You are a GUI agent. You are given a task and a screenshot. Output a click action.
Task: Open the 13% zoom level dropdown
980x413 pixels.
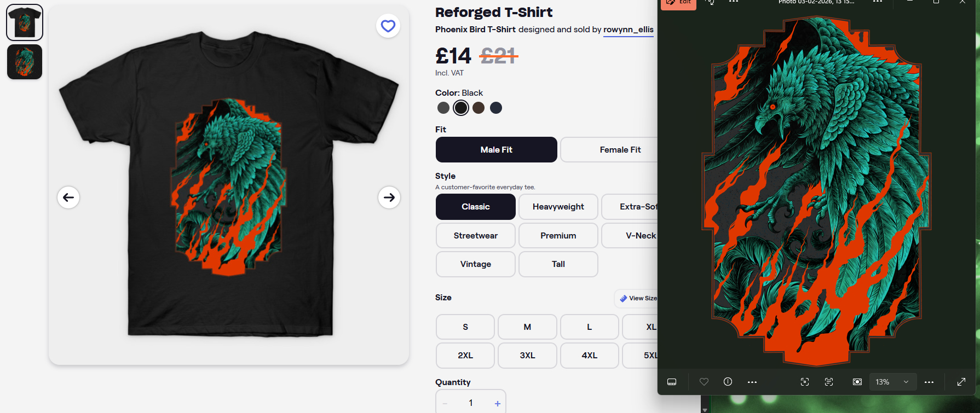point(892,382)
